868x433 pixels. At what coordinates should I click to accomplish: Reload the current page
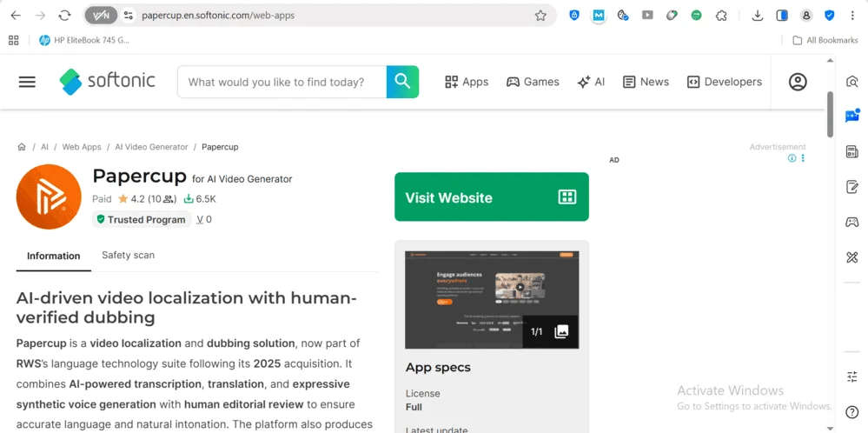click(65, 16)
